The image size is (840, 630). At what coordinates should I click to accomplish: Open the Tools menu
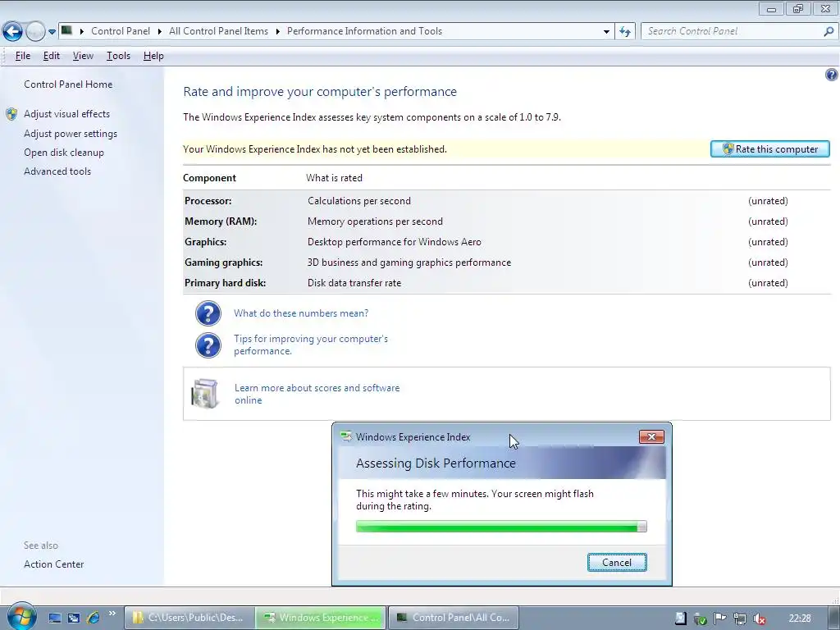(x=118, y=56)
